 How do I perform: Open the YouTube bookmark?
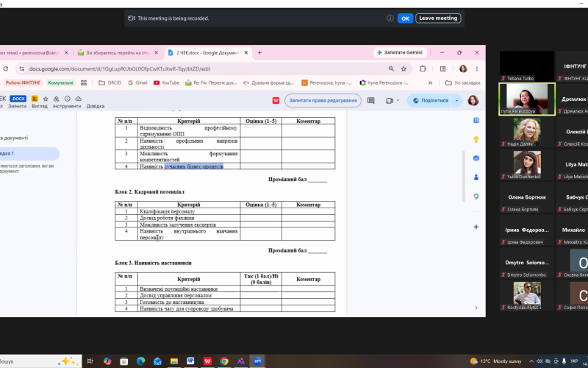click(167, 82)
